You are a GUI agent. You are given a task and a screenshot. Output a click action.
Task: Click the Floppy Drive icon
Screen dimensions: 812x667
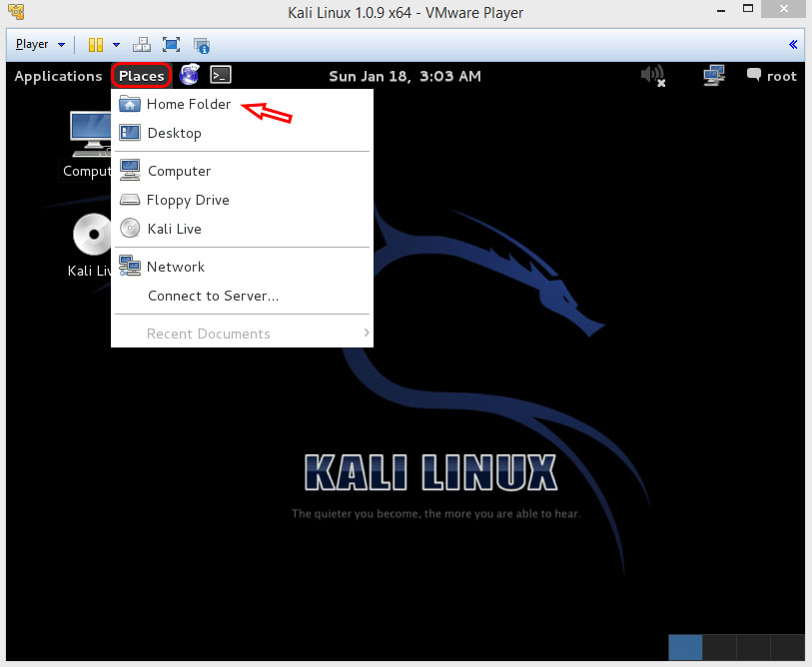(130, 200)
